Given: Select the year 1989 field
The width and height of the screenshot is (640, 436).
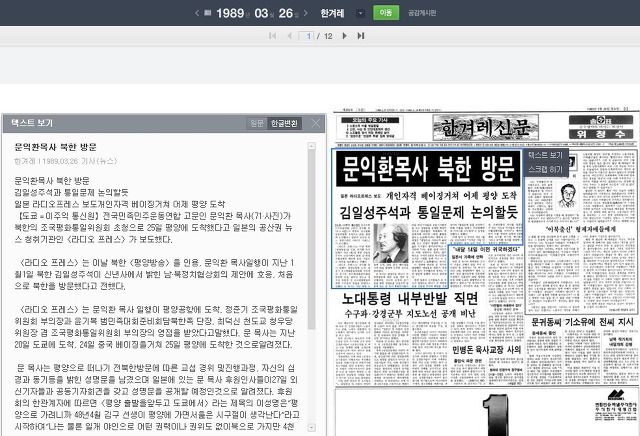Looking at the screenshot, I should point(230,13).
